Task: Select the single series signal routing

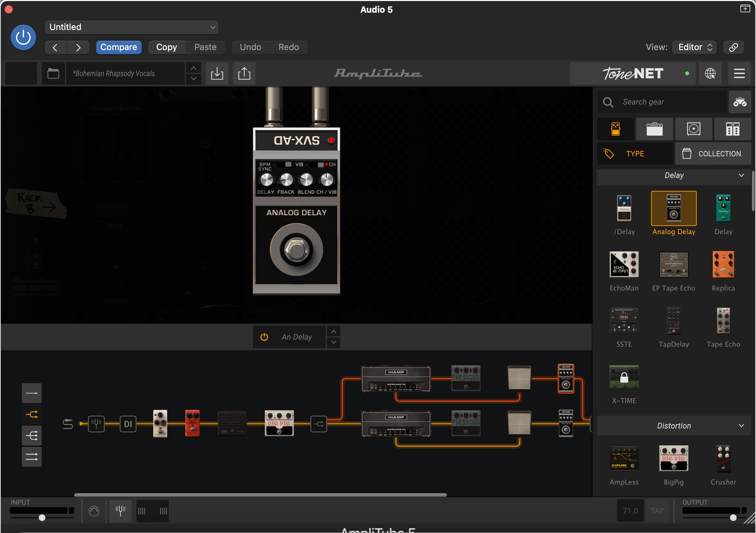Action: click(x=32, y=393)
